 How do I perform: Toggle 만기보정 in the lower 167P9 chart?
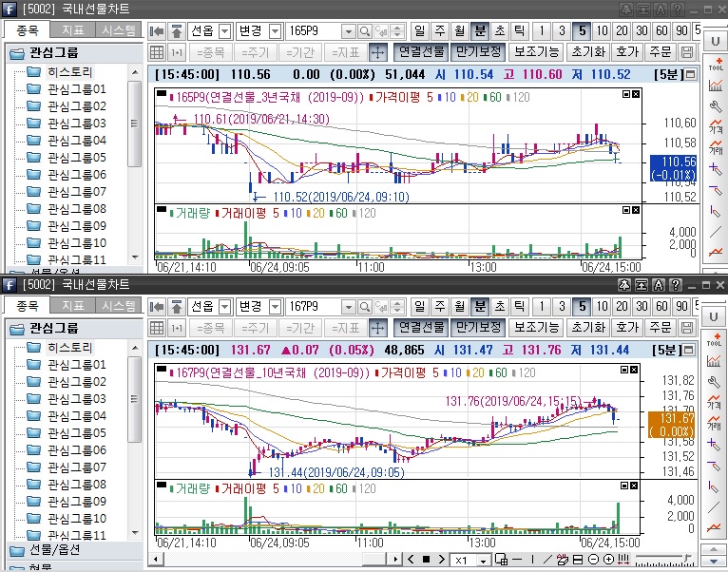tap(478, 328)
